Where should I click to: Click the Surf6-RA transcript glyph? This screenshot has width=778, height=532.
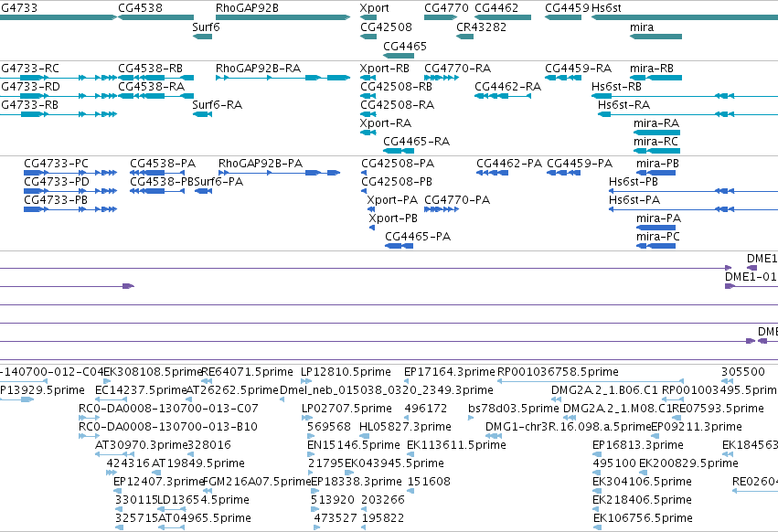pyautogui.click(x=202, y=114)
